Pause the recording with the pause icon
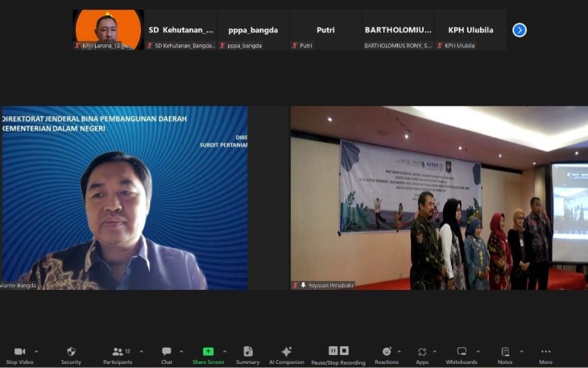This screenshot has height=368, width=588. point(333,351)
